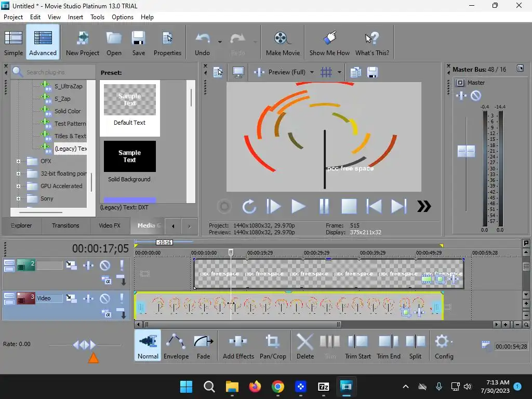Delete the selected event
532x399 pixels.
(x=305, y=345)
